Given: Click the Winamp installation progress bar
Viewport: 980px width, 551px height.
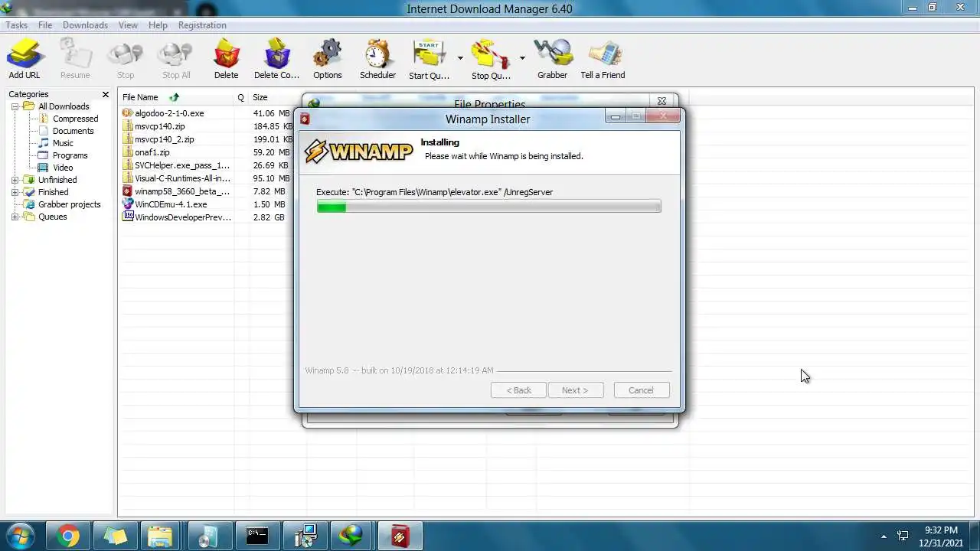Looking at the screenshot, I should click(x=488, y=207).
